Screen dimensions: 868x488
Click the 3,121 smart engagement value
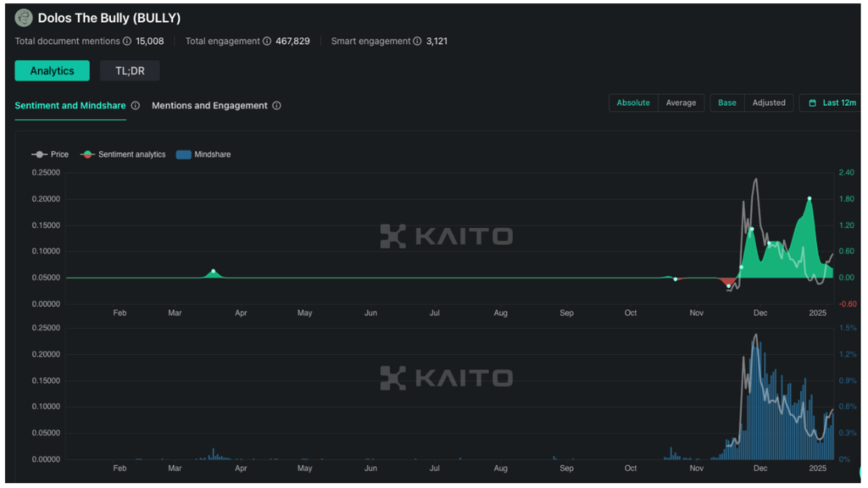coord(437,41)
